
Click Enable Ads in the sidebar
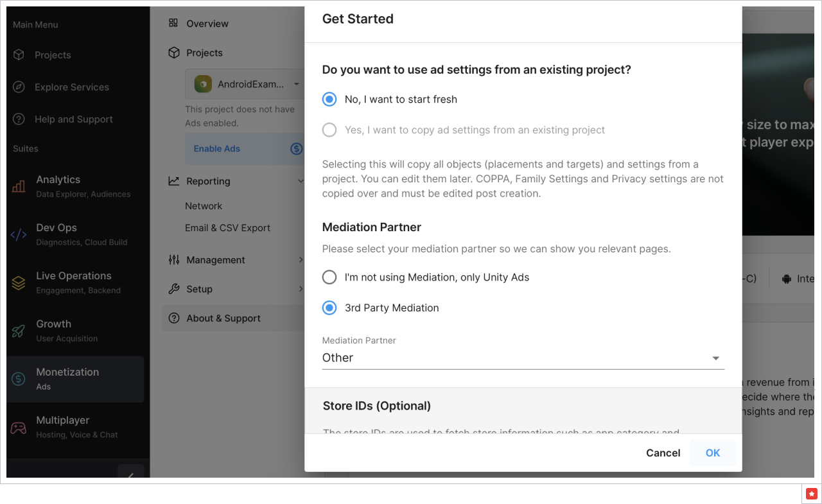click(x=217, y=149)
